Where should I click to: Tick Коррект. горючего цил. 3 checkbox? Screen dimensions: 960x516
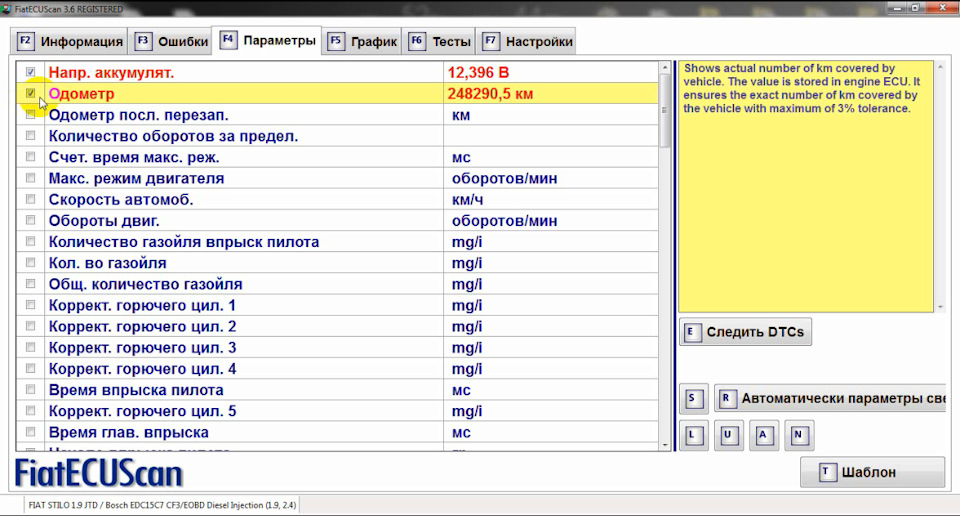31,347
